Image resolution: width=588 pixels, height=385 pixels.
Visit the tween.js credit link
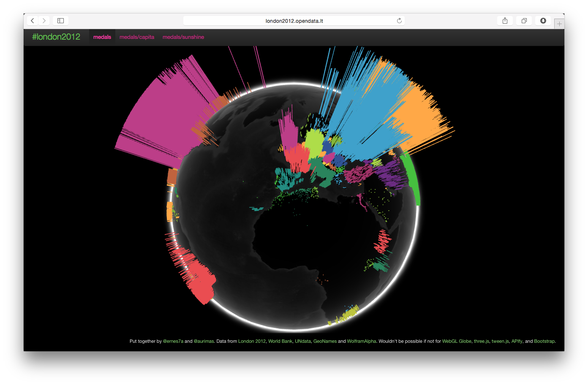coord(500,341)
